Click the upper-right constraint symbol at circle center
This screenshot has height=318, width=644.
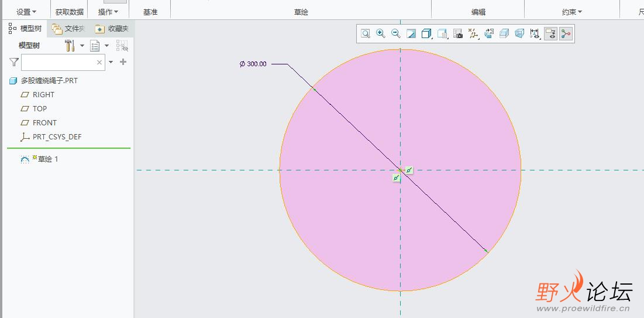click(x=409, y=170)
